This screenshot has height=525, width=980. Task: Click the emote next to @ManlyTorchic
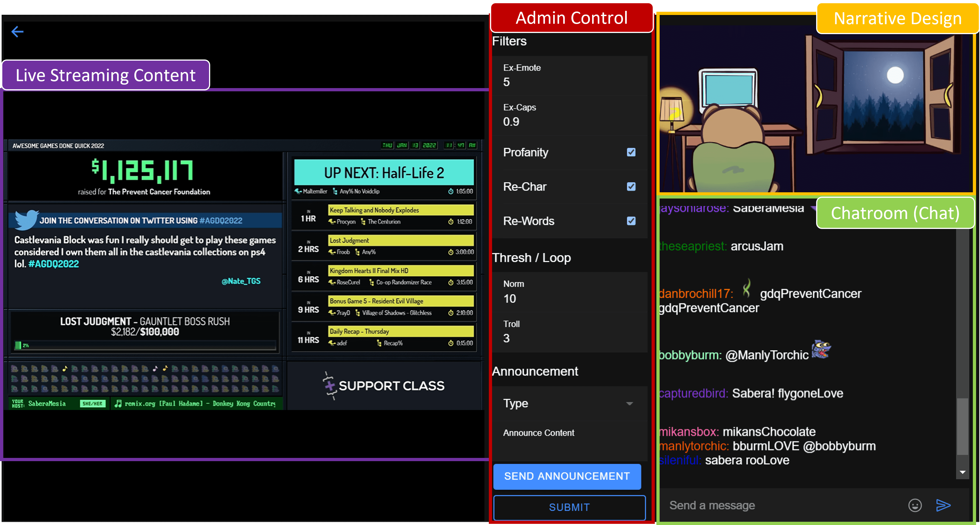pos(821,350)
